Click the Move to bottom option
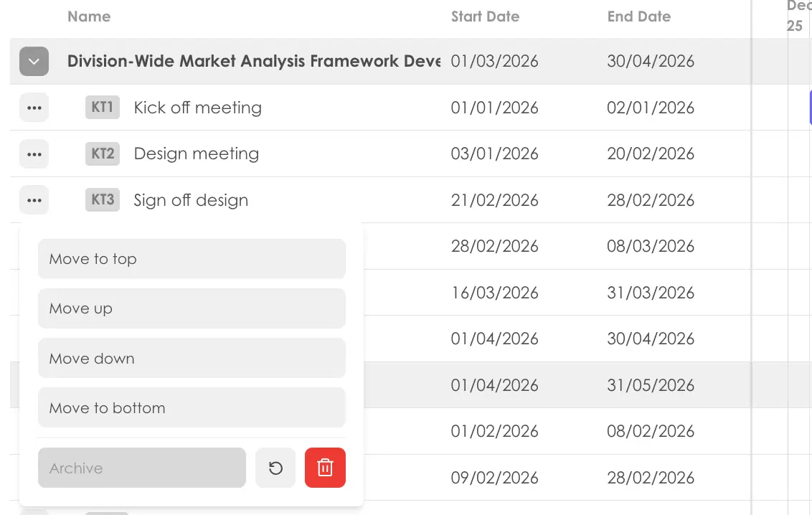Image resolution: width=812 pixels, height=515 pixels. pos(192,407)
